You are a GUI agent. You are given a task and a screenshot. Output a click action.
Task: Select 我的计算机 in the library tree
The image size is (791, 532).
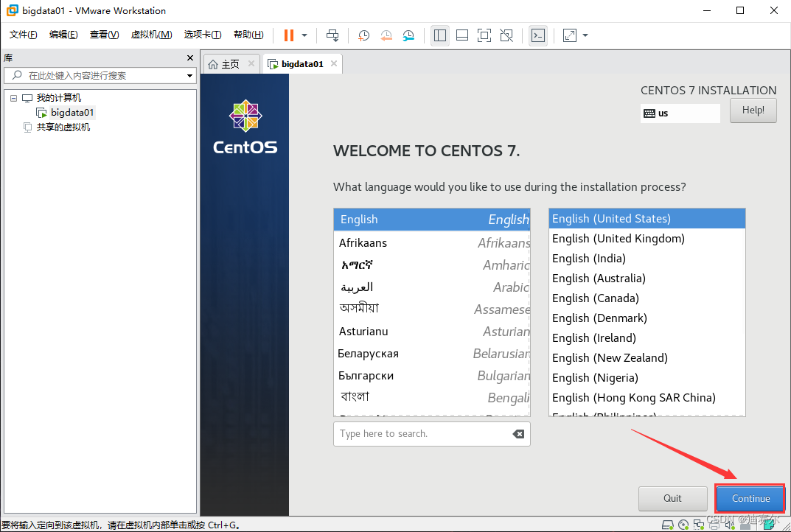tap(58, 98)
